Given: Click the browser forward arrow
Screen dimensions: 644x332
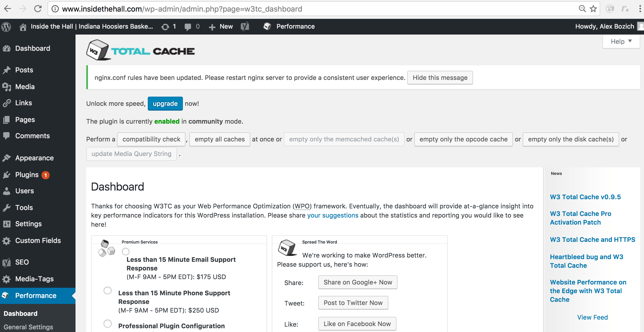Looking at the screenshot, I should 23,9.
